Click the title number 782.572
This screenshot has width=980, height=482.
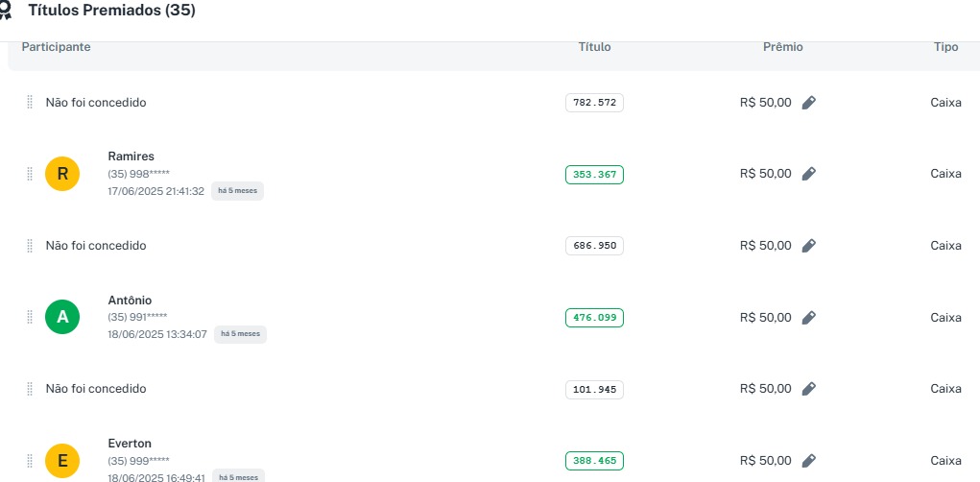click(x=594, y=103)
